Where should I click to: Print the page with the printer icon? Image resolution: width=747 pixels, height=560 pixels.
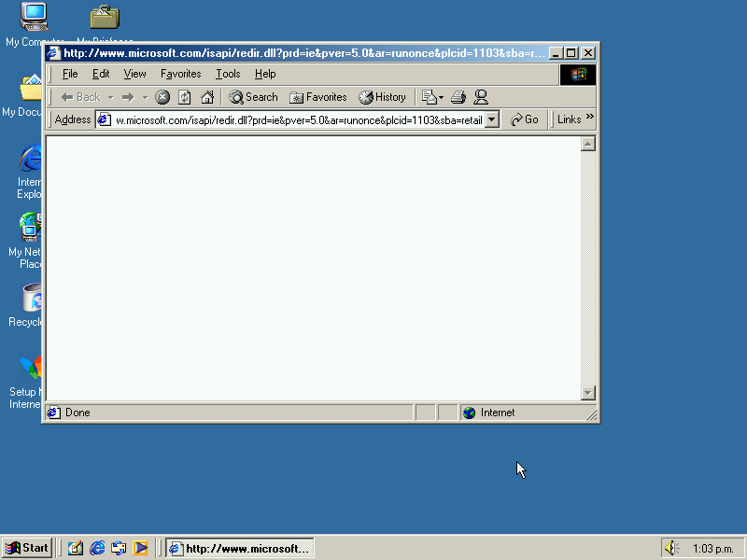pyautogui.click(x=458, y=98)
